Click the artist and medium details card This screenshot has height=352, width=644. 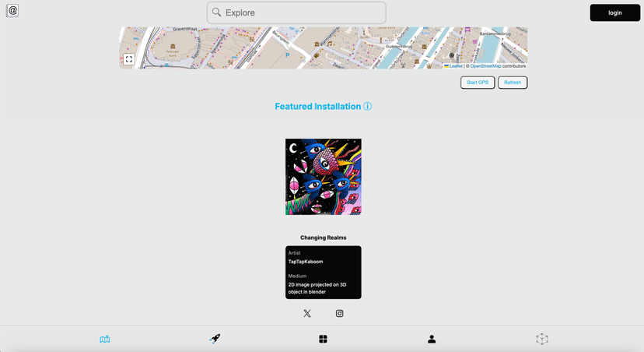coord(323,273)
